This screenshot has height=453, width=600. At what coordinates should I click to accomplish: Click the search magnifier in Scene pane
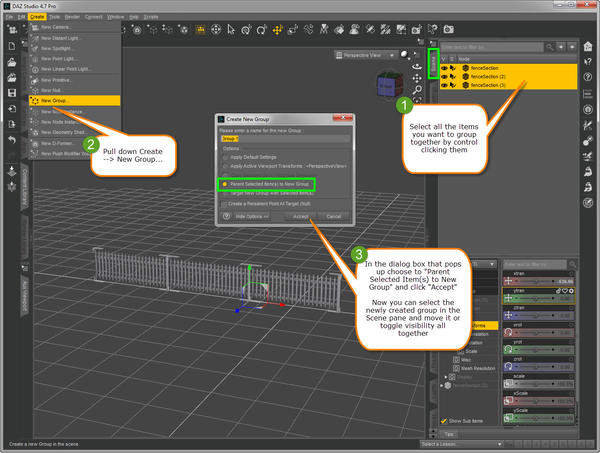(x=549, y=47)
